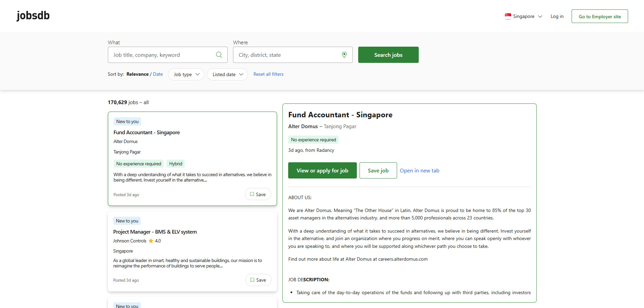Click the Search jobs button

[x=388, y=55]
